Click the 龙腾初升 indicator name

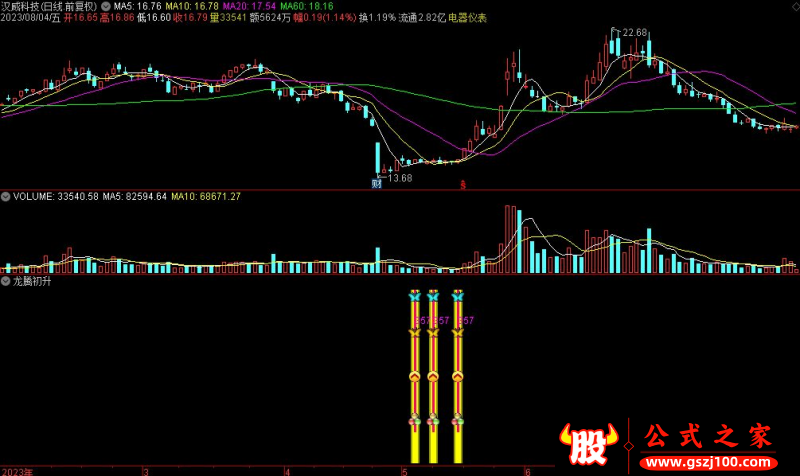point(32,281)
